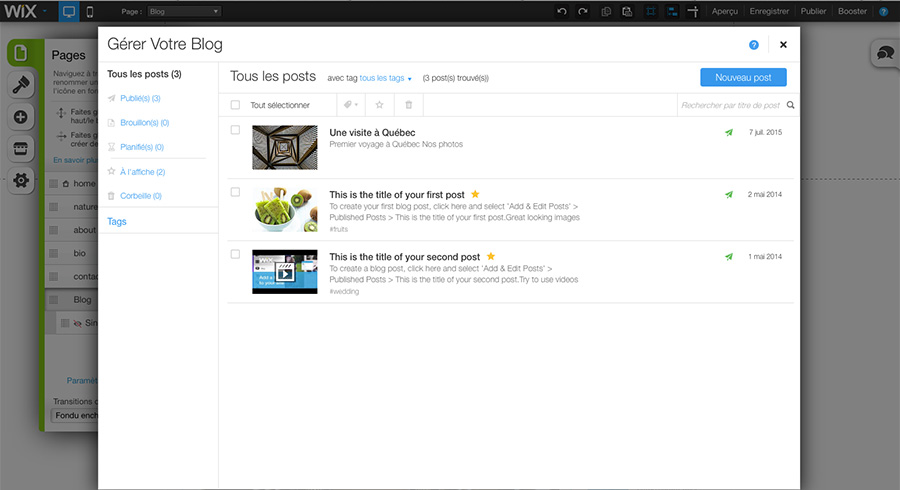
Task: Click the paste icon in top bar
Action: click(627, 11)
